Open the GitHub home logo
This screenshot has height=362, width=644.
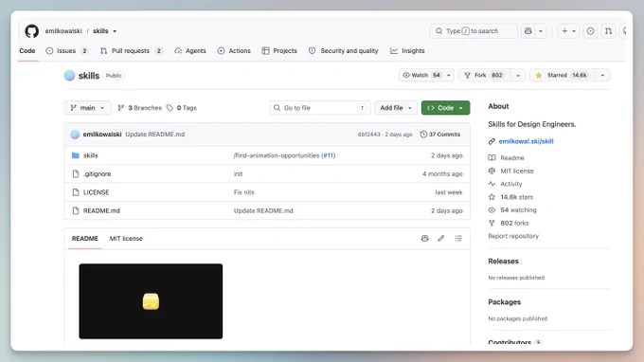31,31
